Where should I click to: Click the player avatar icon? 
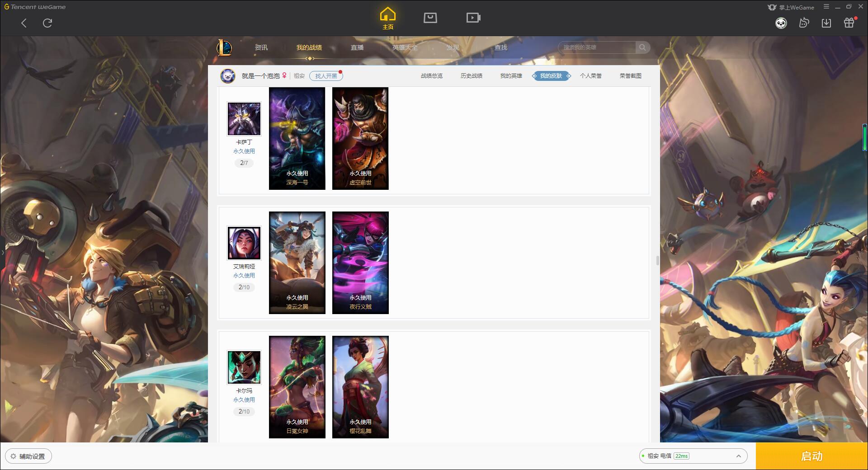click(x=228, y=76)
